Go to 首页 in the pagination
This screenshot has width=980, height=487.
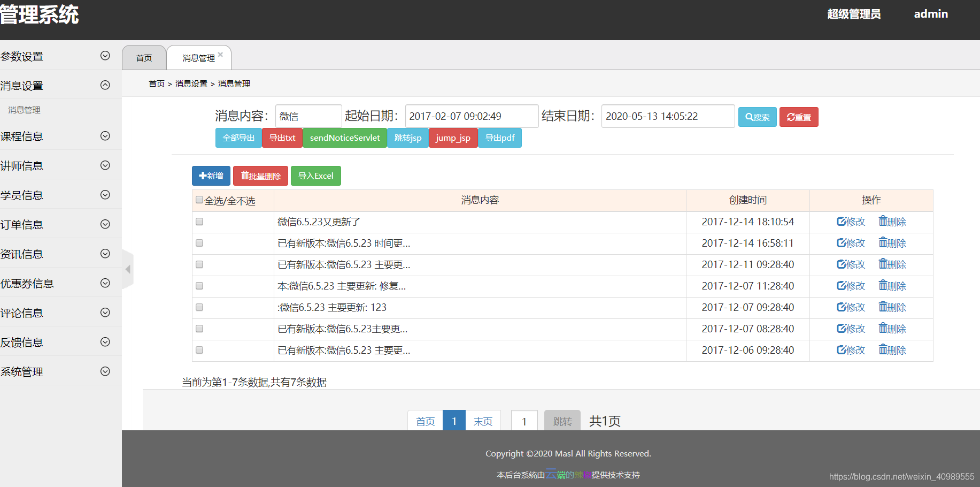click(426, 421)
